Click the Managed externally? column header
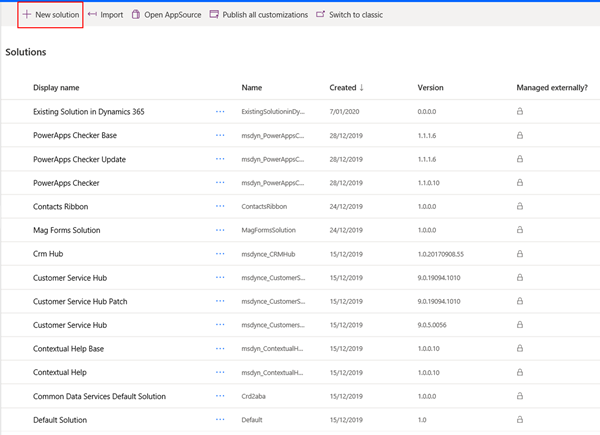This screenshot has height=435, width=600. 552,88
